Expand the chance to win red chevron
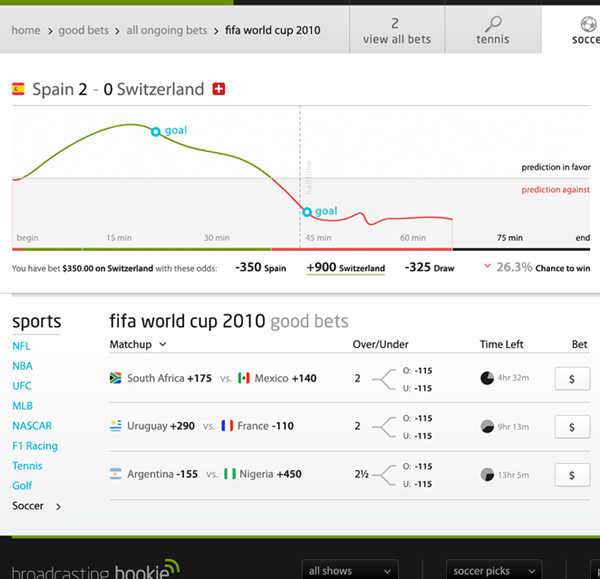The width and height of the screenshot is (600, 579). pos(487,266)
